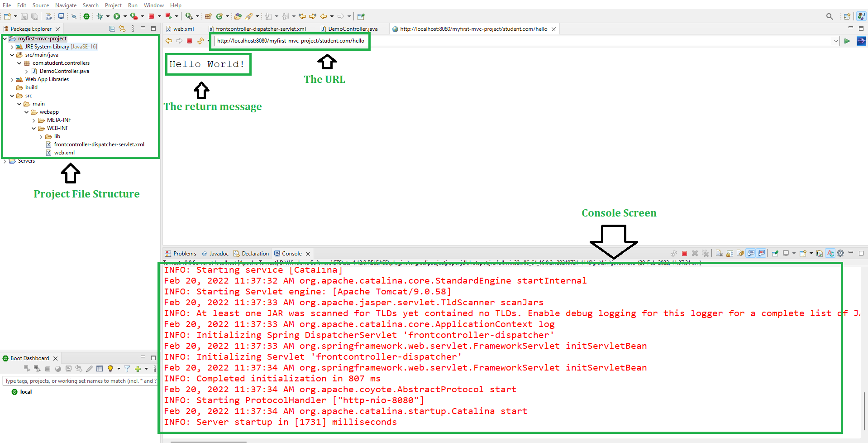Viewport: 868px width, 443px height.
Task: Open search using the magnifier icon
Action: [830, 16]
